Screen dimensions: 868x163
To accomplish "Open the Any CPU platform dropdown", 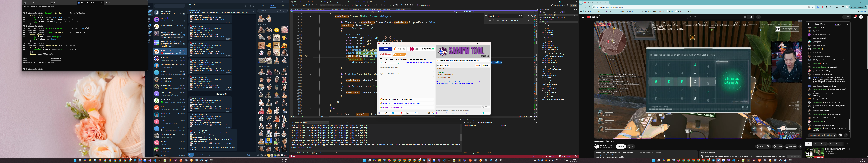I will 335,5.
